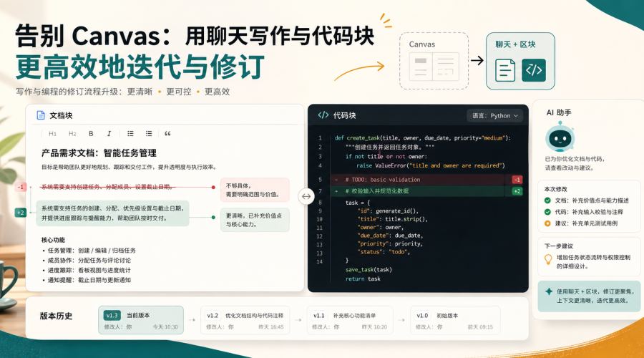This screenshot has height=358, width=644.
Task: Click the bullet 进度跟踪：看板视图与进度统计
Action: tap(89, 270)
